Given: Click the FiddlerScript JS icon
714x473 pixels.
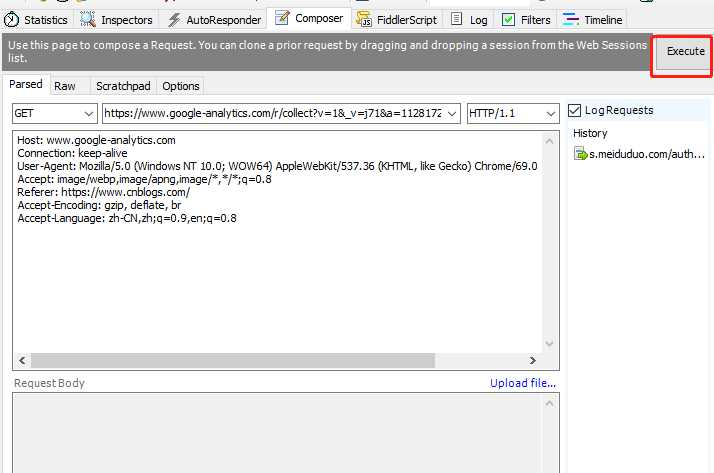Looking at the screenshot, I should point(364,19).
